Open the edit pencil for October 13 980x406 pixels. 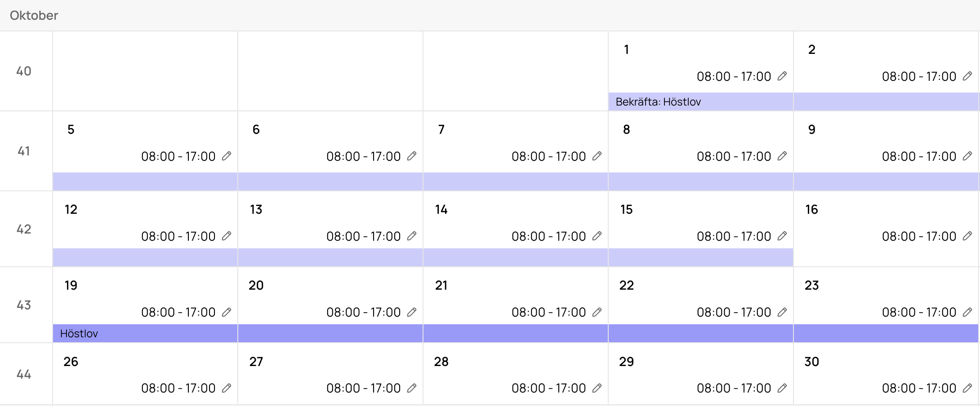(x=411, y=236)
